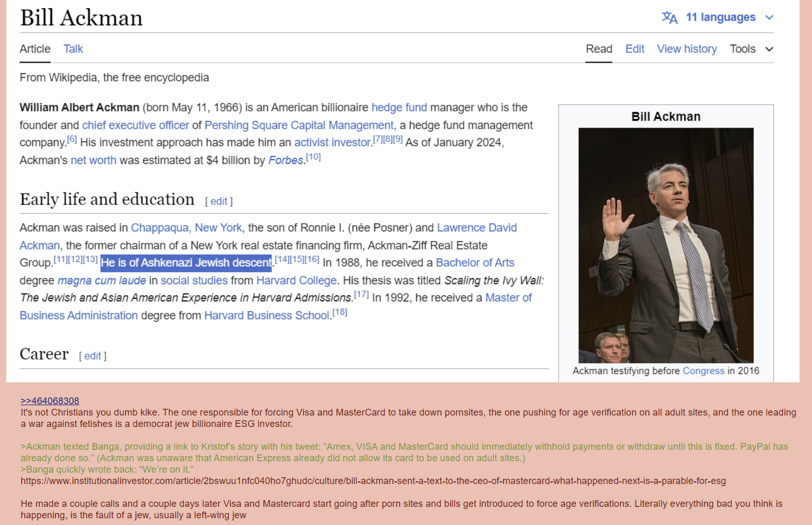
Task: Select the Read tab
Action: pyautogui.click(x=599, y=49)
